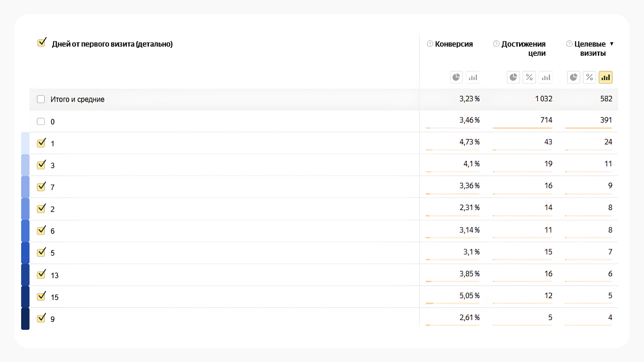Click conversion 4,1 % in row 3
Viewport: 644px width, 362px height.
[471, 164]
